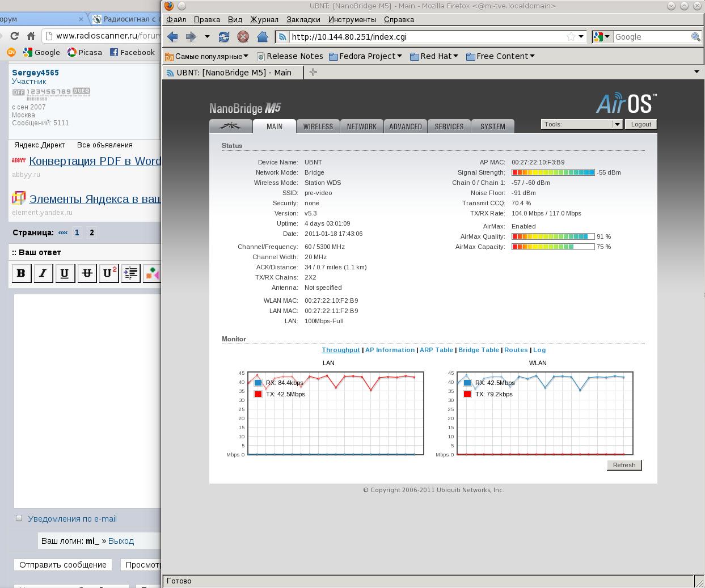
Task: Open the Tools dropdown in AirOS
Action: pyautogui.click(x=581, y=124)
